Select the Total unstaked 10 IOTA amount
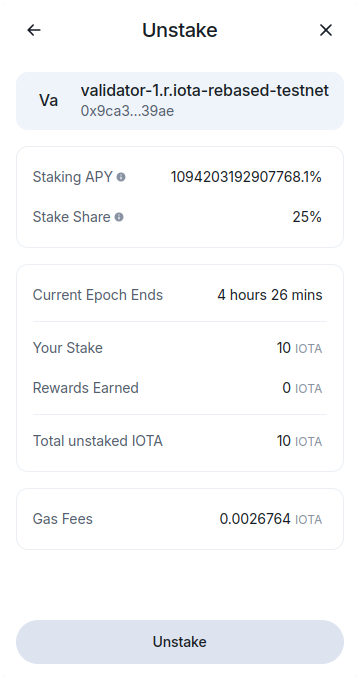Viewport: 360px width, 680px height. (299, 441)
